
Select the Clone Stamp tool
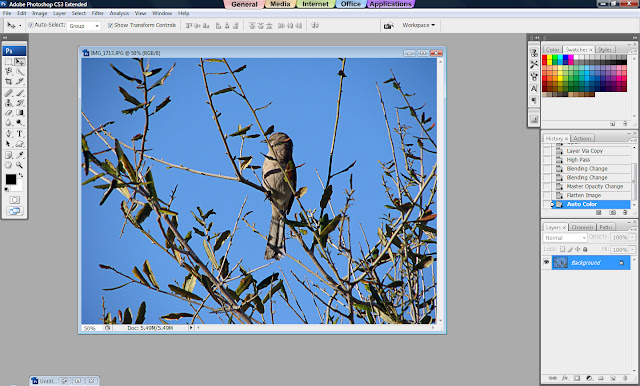(9, 103)
